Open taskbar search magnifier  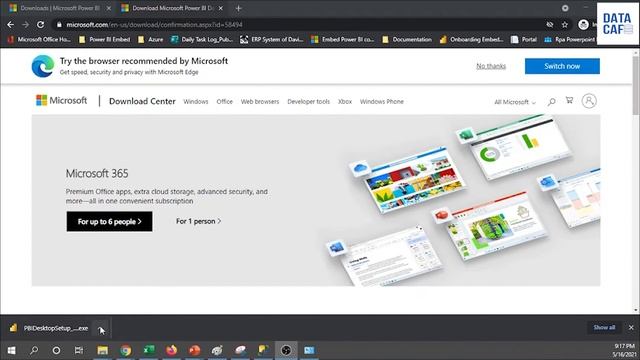(x=34, y=350)
